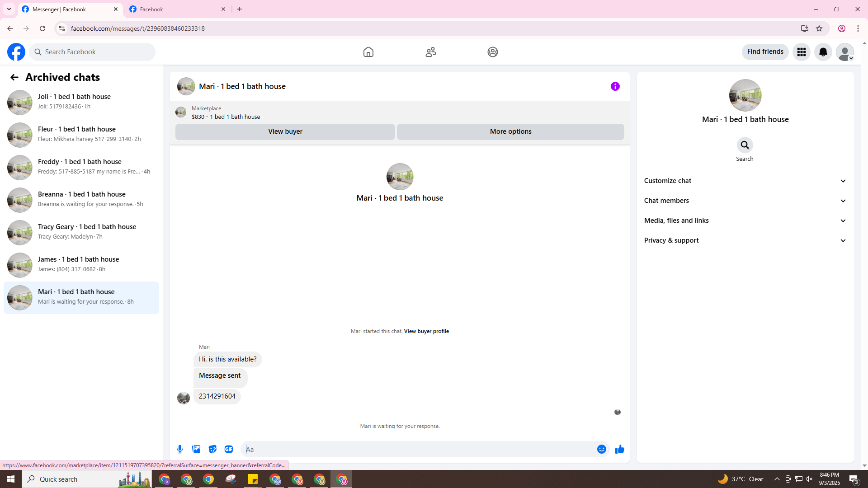This screenshot has width=868, height=488.
Task: Open Joli archived chat
Action: (x=81, y=102)
